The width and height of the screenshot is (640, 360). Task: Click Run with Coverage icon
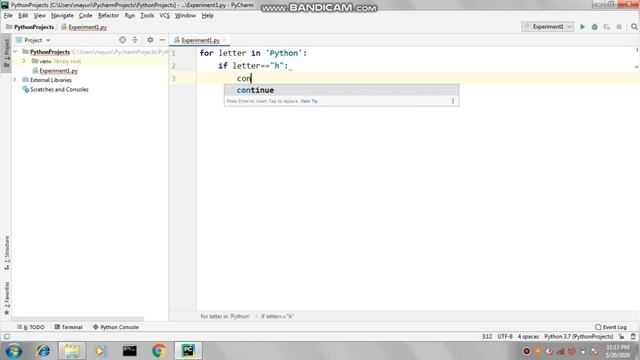coord(607,27)
